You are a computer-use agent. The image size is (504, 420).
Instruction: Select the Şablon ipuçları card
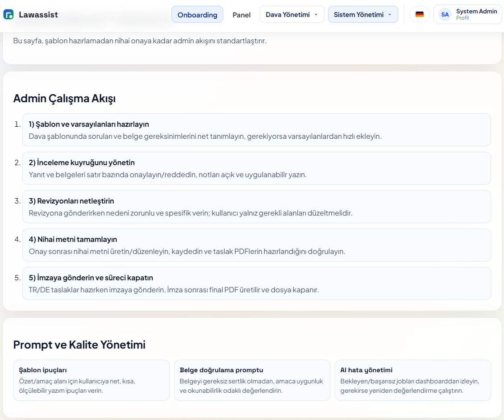[x=92, y=380]
